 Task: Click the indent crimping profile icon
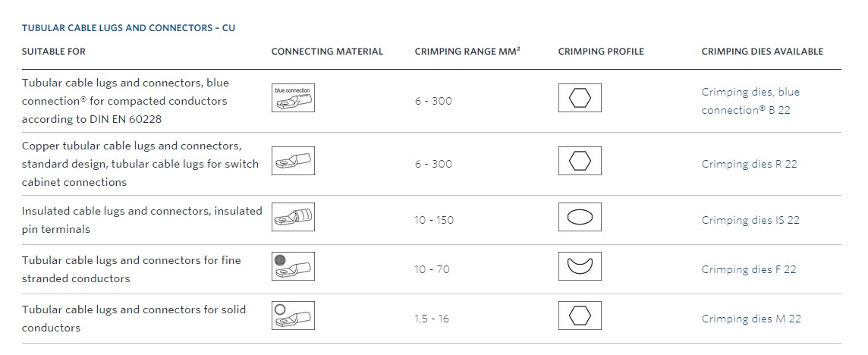click(x=580, y=266)
